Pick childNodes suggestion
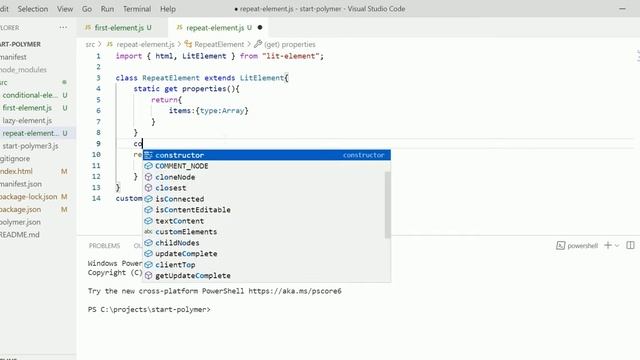The width and height of the screenshot is (640, 360). (264, 243)
